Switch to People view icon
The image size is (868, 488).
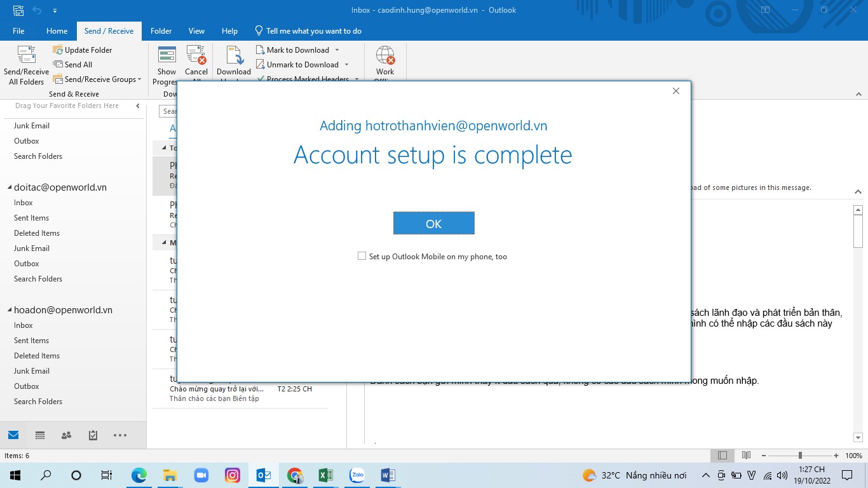pos(66,435)
